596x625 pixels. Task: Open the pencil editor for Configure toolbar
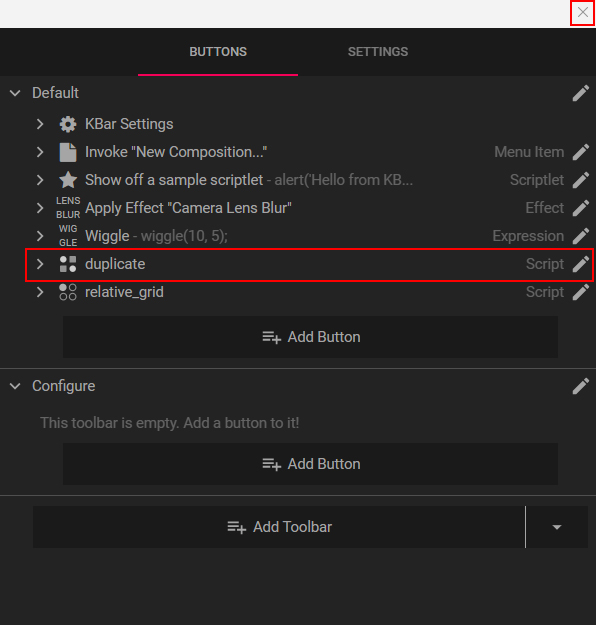[x=580, y=386]
